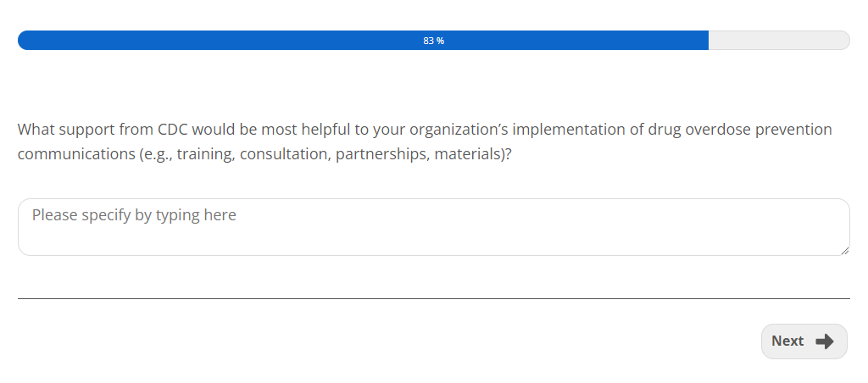Click the word "partnerships" in the question
This screenshot has width=868, height=383.
point(381,156)
